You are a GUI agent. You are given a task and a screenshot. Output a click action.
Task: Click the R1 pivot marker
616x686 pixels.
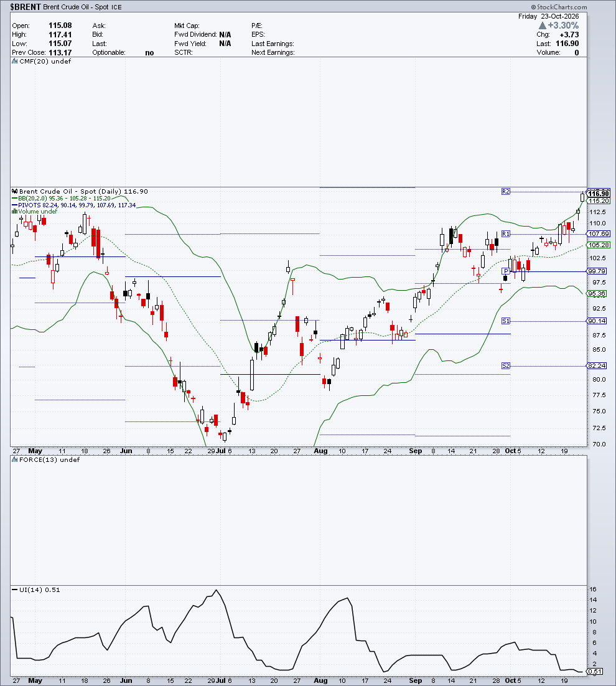click(x=506, y=234)
